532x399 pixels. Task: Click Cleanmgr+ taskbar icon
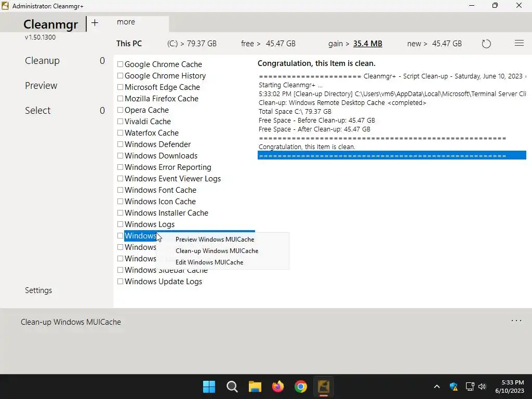tap(324, 387)
